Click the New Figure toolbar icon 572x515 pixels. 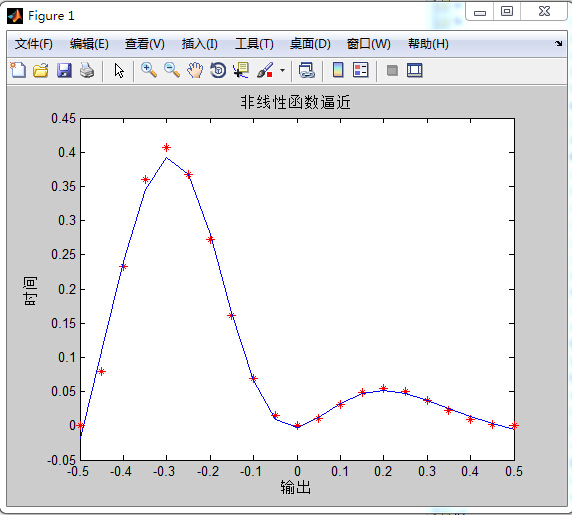pos(18,70)
